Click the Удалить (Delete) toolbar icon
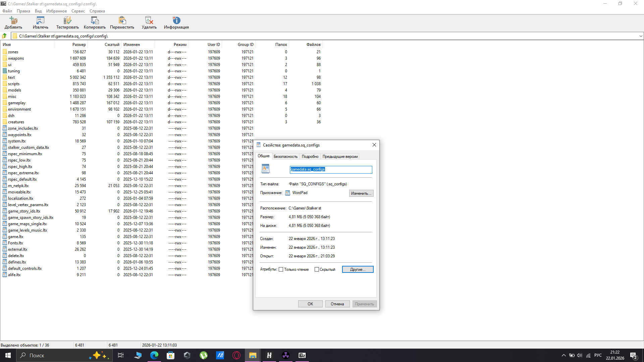644x362 pixels. tap(149, 20)
